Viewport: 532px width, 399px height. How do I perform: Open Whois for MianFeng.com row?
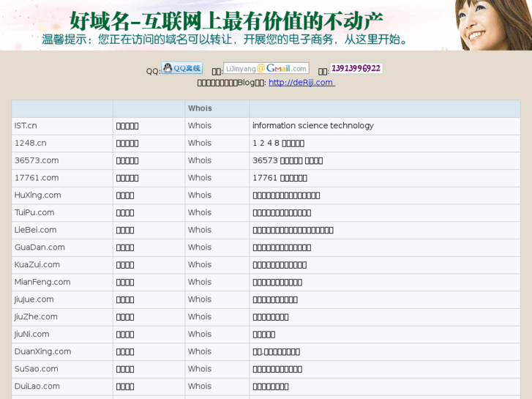click(x=200, y=282)
